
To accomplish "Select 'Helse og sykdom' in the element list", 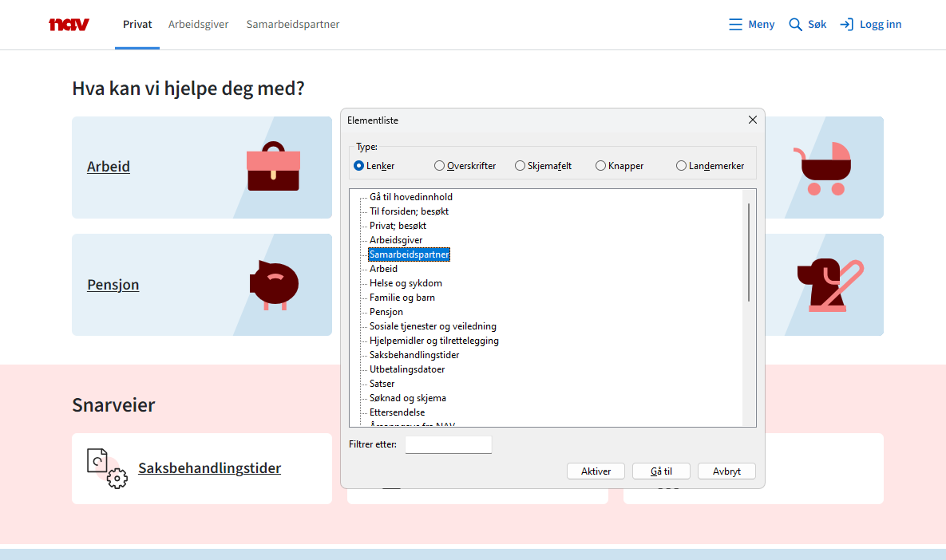I will coord(406,283).
